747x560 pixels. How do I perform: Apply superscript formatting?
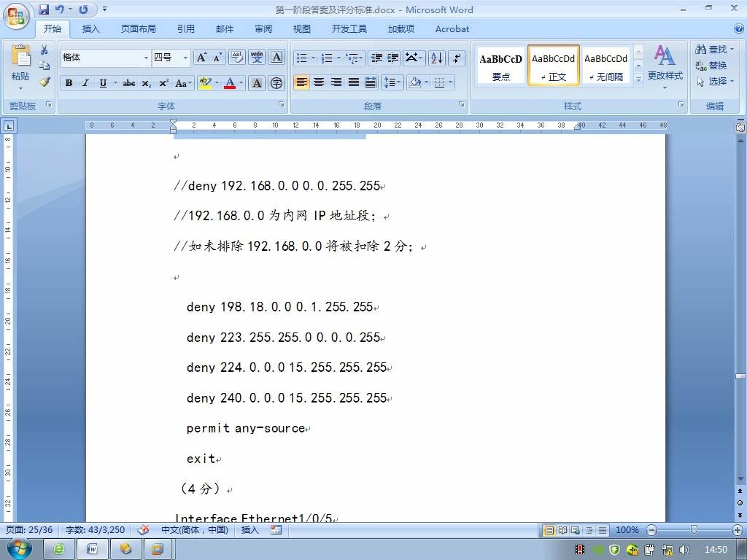click(x=163, y=83)
